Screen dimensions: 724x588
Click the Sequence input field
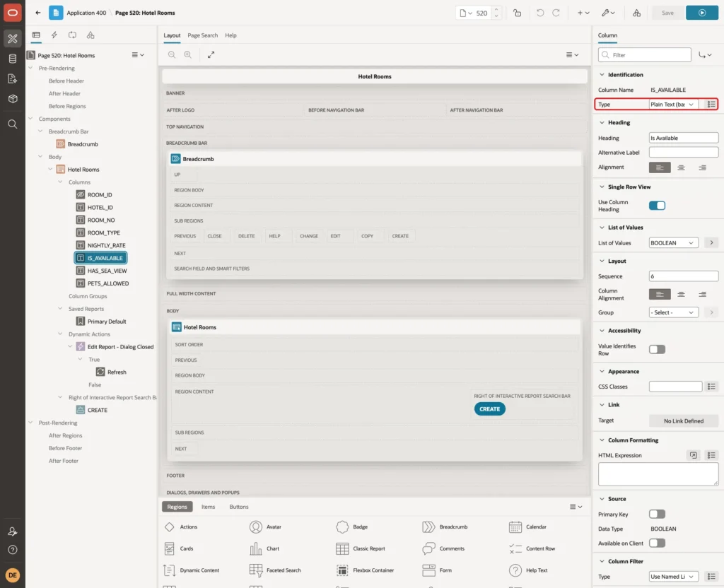[684, 276]
